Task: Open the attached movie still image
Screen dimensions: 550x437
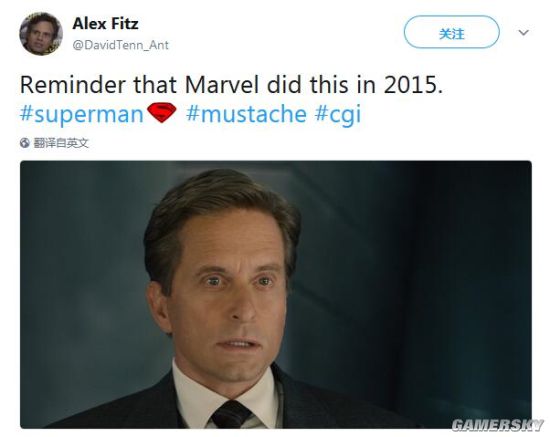Action: coord(276,295)
